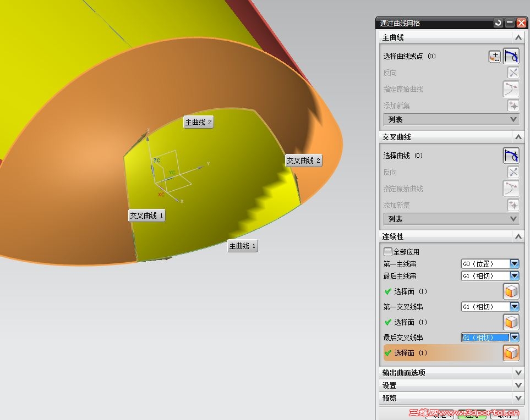Expand 列表 under 主曲线 section
The width and height of the screenshot is (530, 420).
[451, 119]
